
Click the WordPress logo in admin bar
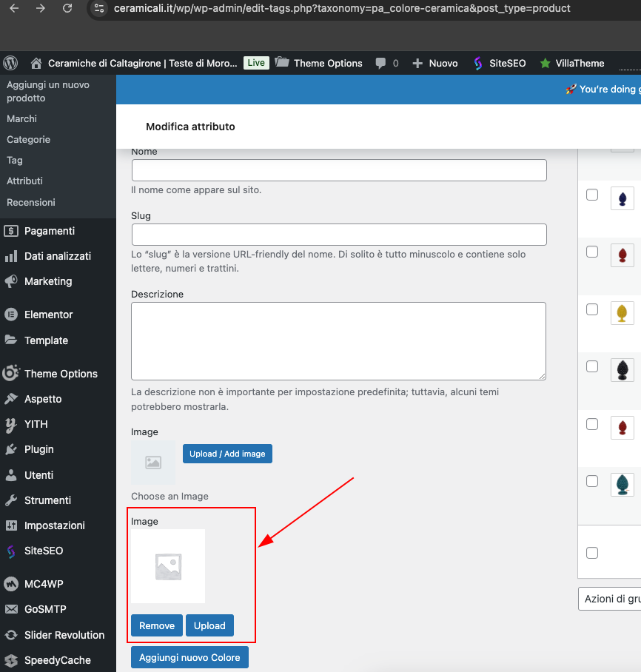pyautogui.click(x=10, y=63)
